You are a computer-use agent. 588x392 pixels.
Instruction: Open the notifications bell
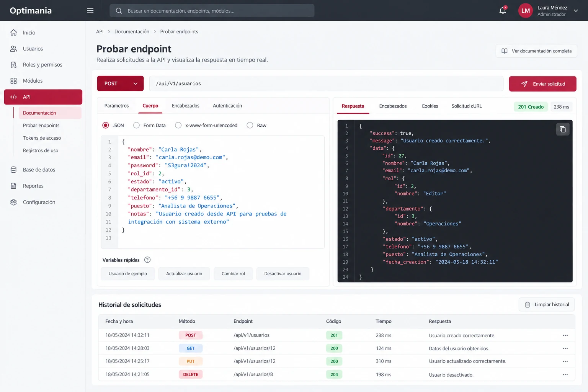(503, 11)
